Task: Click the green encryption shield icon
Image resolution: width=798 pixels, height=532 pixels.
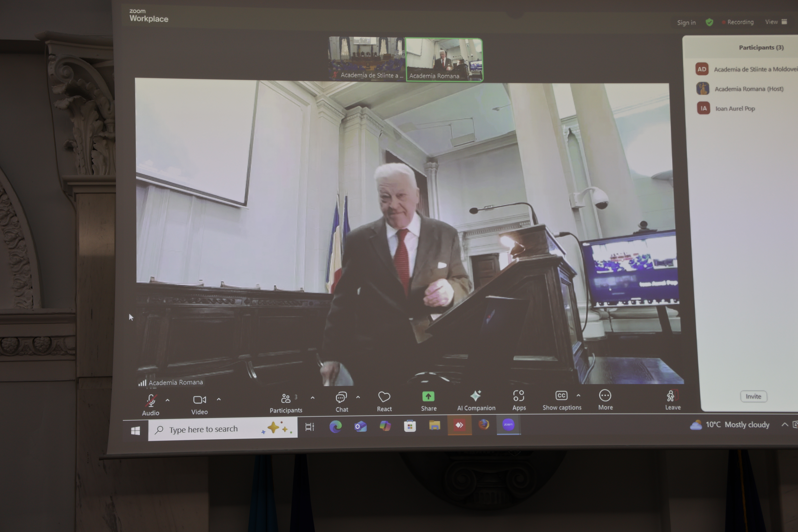Action: pos(709,22)
